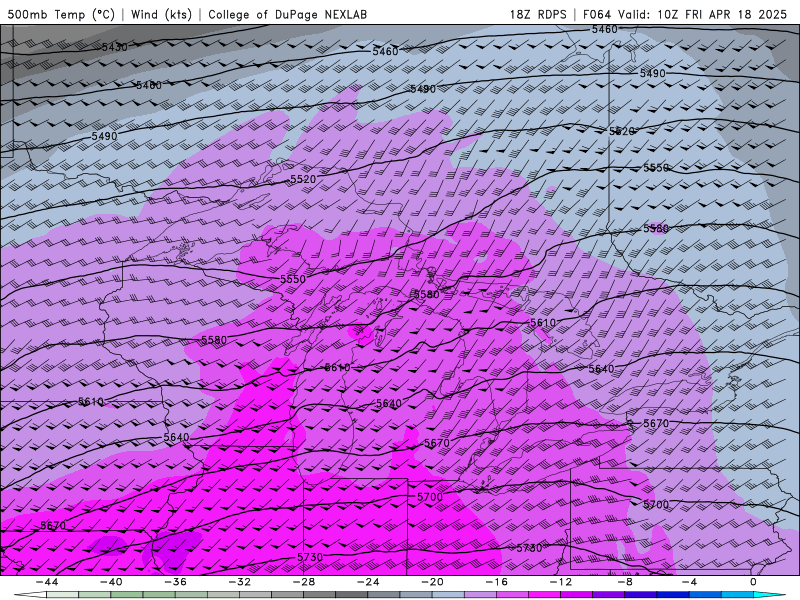Click the 5430 height contour label
Viewport: 800px width, 600px height.
click(x=115, y=47)
